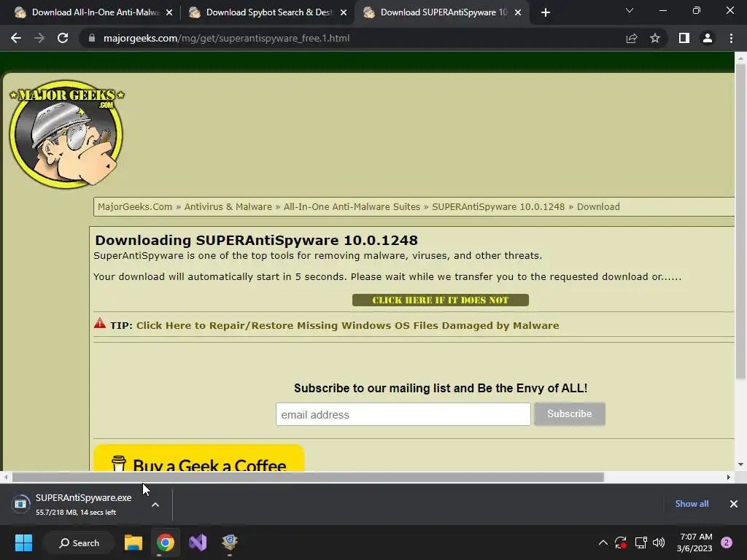
Task: Click the Major Geeks logo
Action: point(66,134)
